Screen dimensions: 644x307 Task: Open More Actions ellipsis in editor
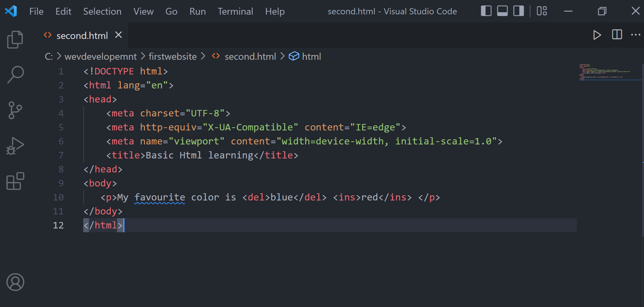point(635,35)
